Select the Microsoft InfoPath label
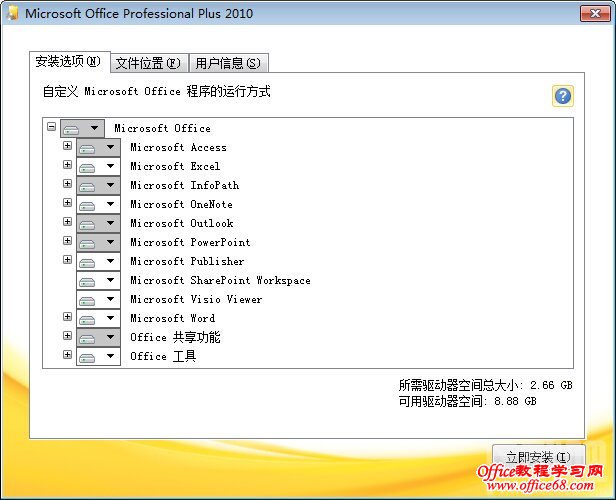 [x=185, y=185]
